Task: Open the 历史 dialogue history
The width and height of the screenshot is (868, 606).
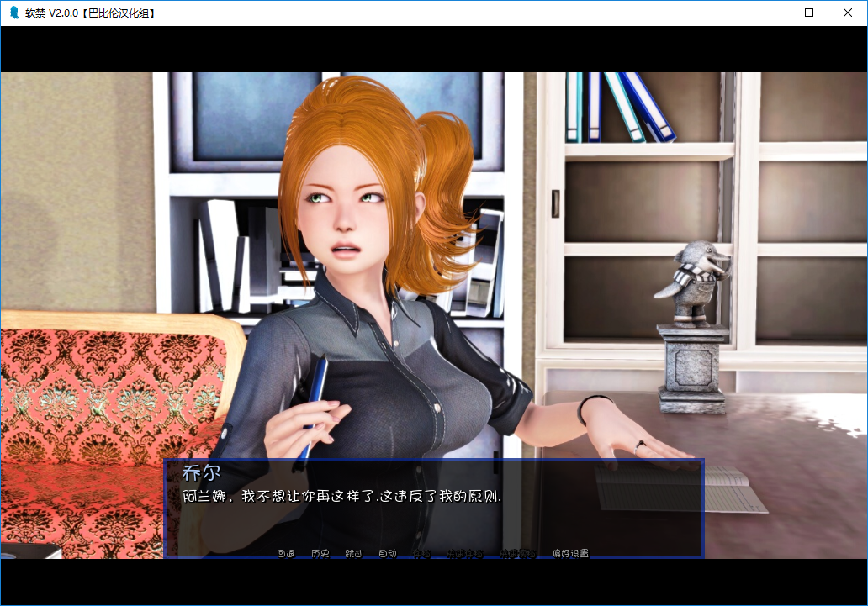Action: click(x=320, y=552)
